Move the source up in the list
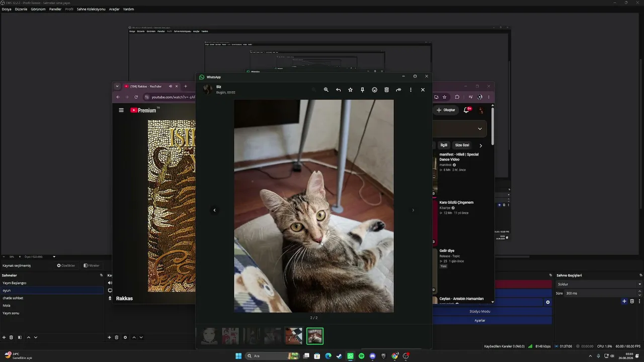 click(134, 337)
